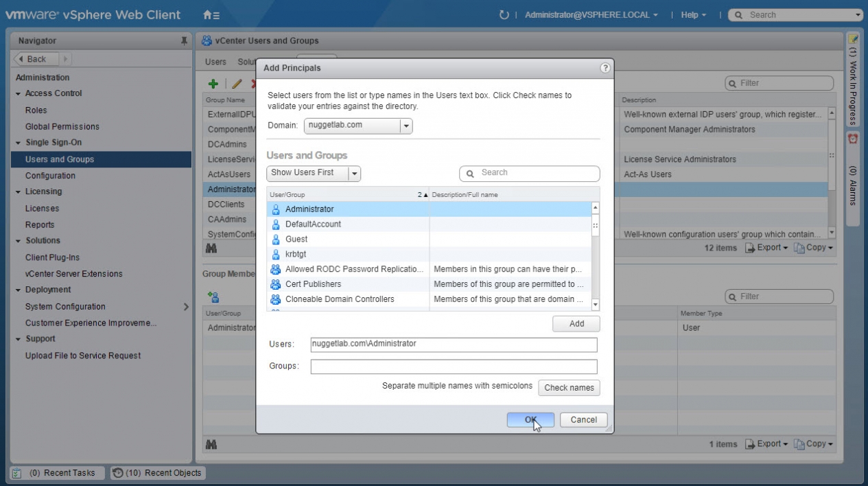The image size is (868, 486).
Task: Click the pencil edit group icon
Action: click(x=237, y=84)
